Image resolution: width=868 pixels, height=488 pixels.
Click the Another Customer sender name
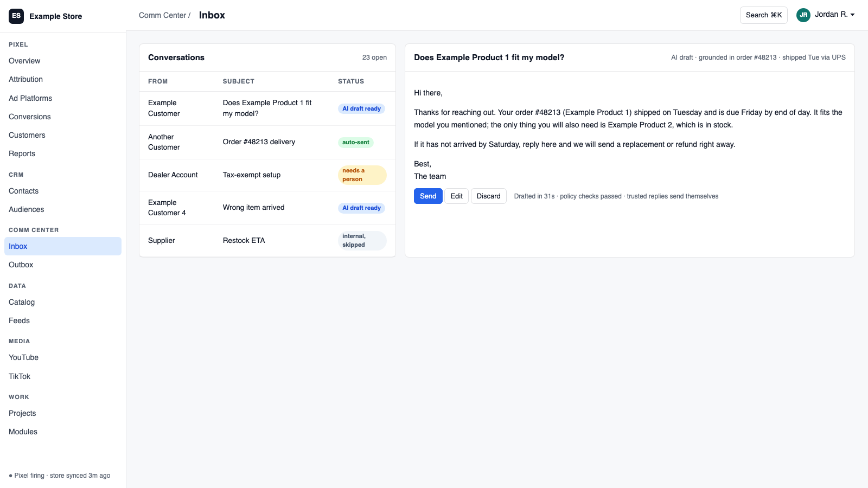164,142
